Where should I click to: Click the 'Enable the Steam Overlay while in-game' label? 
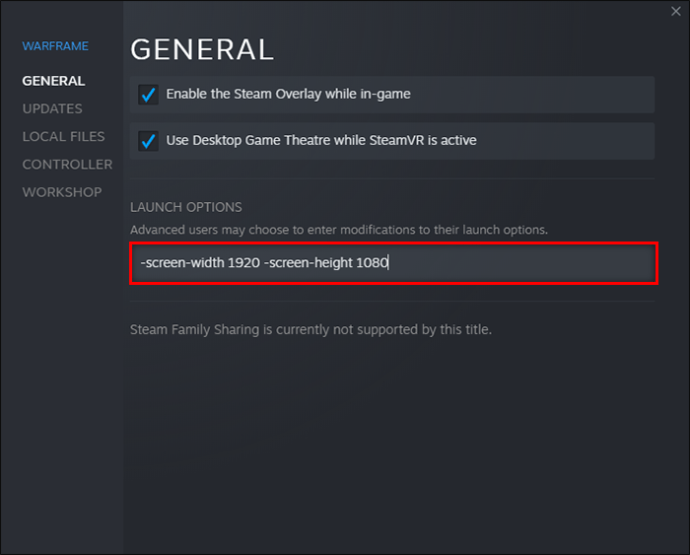[x=288, y=94]
